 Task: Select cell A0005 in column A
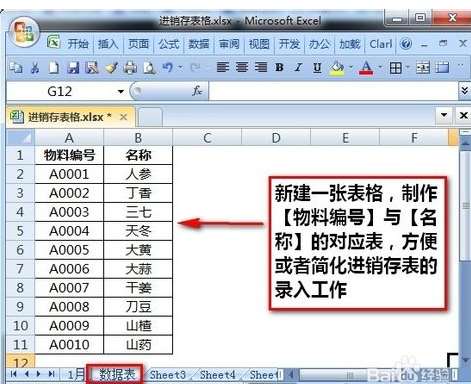(x=69, y=250)
